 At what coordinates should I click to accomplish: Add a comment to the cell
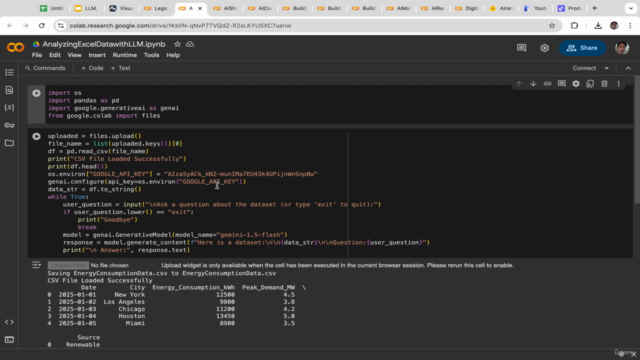coord(562,84)
